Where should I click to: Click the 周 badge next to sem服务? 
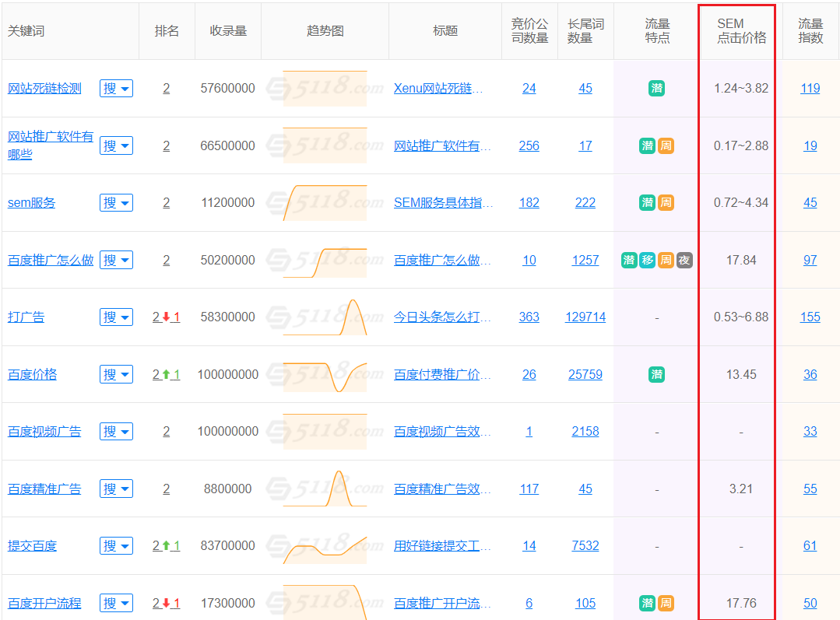[x=665, y=202]
